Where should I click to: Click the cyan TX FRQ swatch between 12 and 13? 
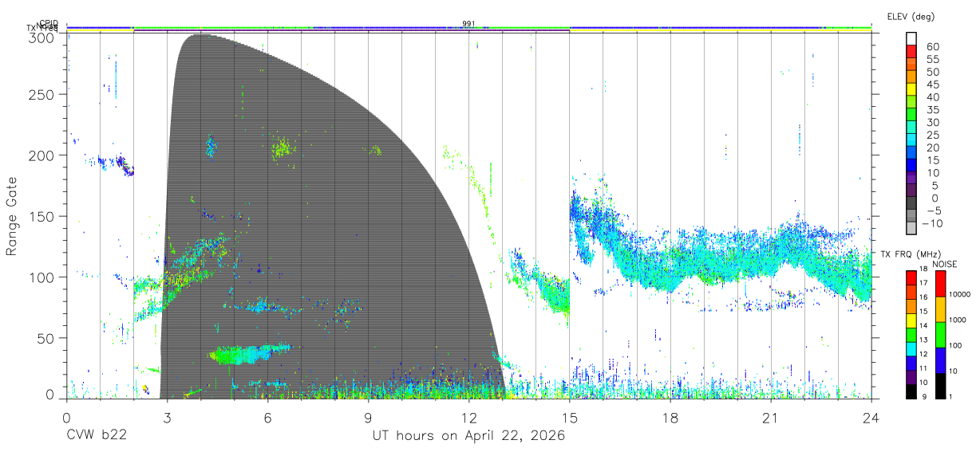(x=911, y=348)
